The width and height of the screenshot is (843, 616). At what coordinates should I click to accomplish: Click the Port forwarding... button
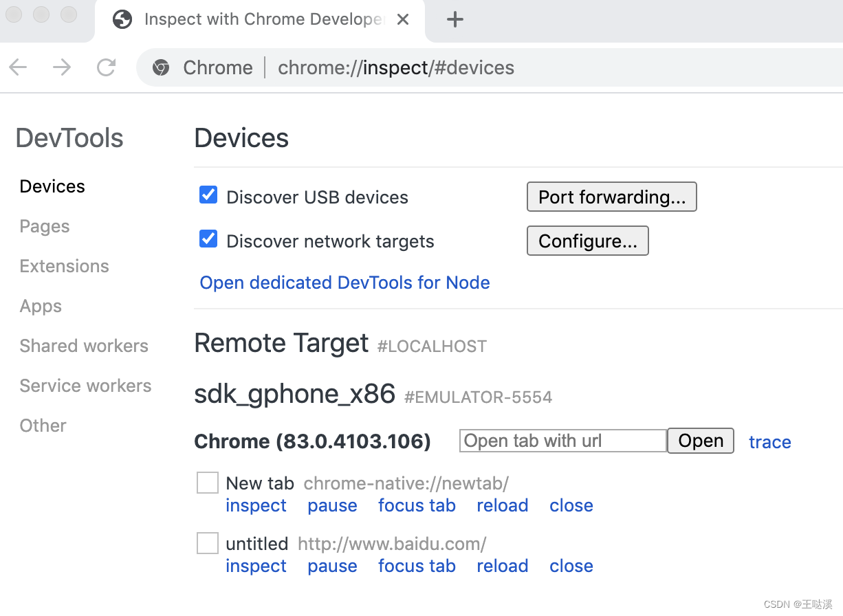click(x=612, y=197)
